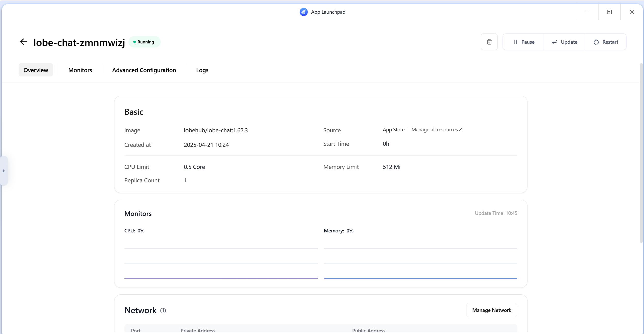Click the vertical page scrollbar
This screenshot has height=334, width=644.
tap(641, 152)
